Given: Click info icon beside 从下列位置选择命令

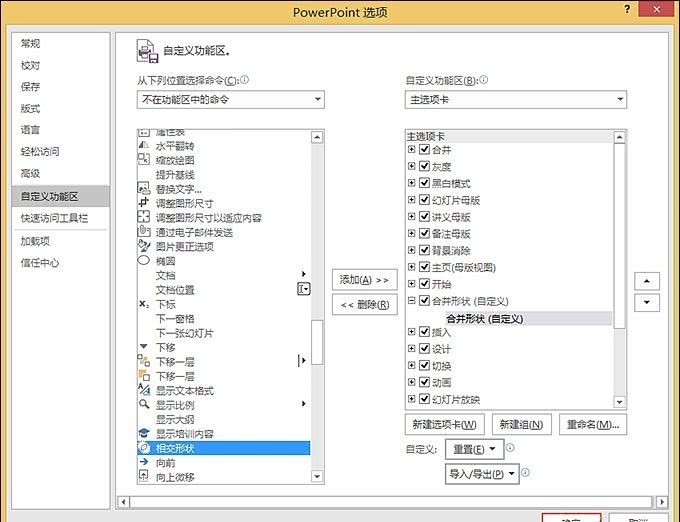Looking at the screenshot, I should pyautogui.click(x=245, y=79).
